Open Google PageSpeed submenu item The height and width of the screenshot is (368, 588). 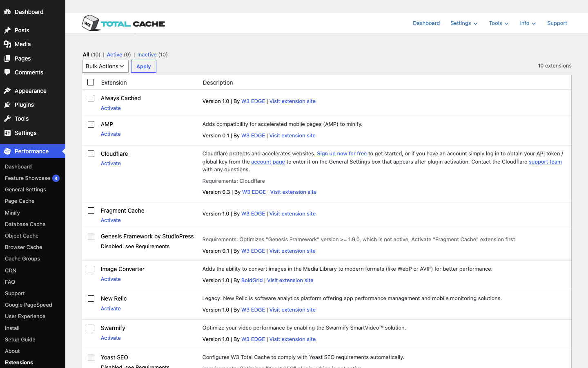28,305
